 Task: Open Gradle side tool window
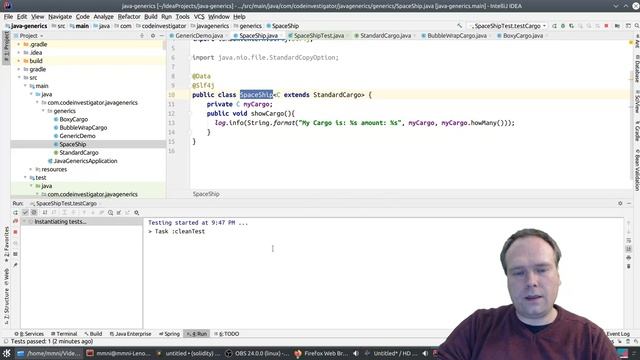(x=636, y=131)
